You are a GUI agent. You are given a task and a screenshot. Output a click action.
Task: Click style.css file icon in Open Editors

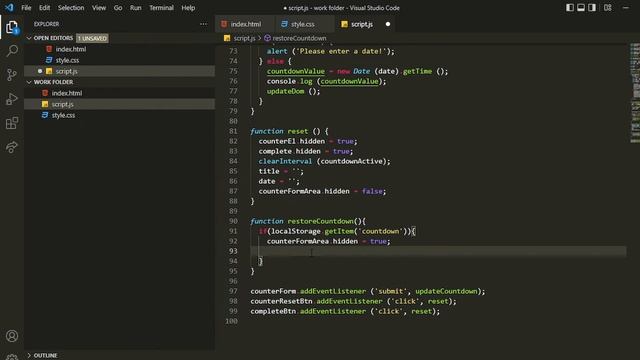coord(49,60)
